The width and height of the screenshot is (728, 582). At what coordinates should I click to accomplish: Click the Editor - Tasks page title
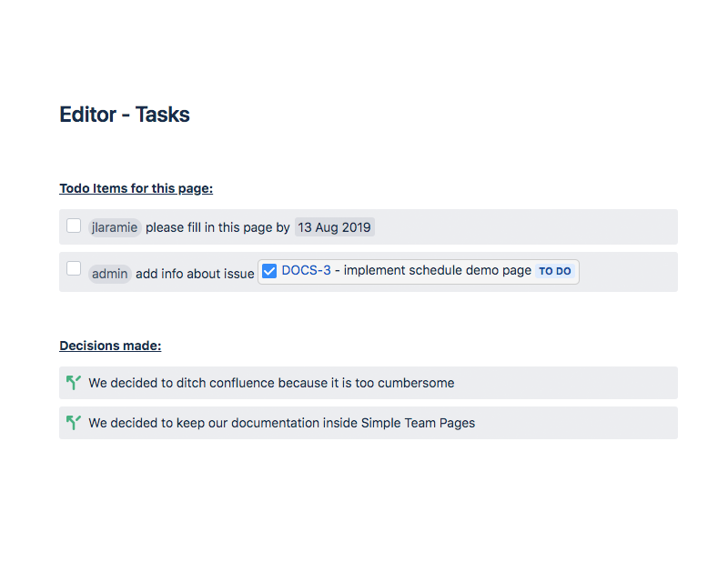click(125, 115)
